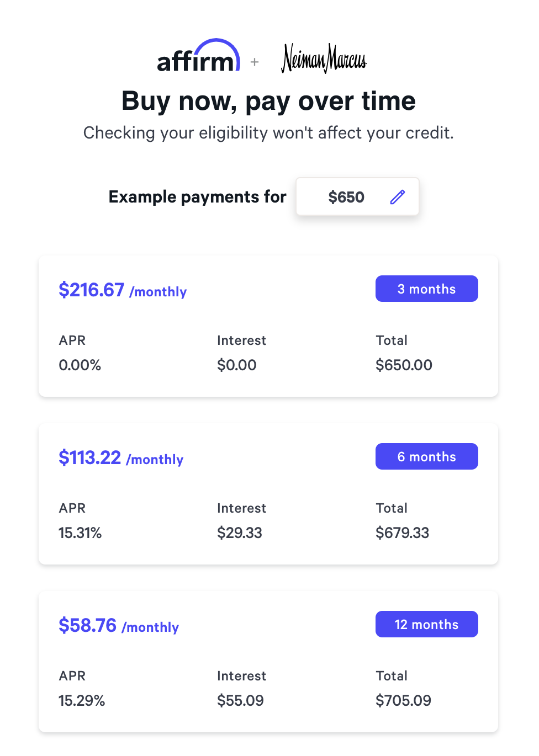Click the "Example payments for" label

(x=197, y=197)
